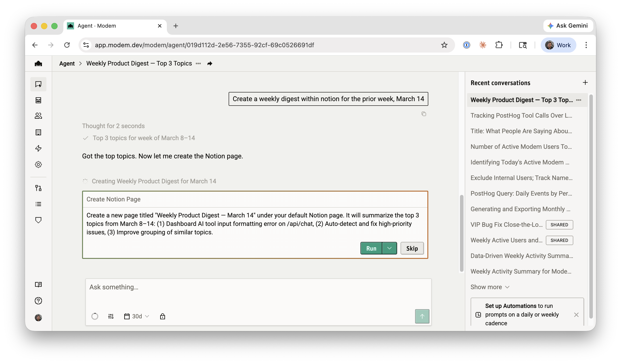Screen dimensions: 621x364
Task: Open the lightning automations sidebar icon
Action: pyautogui.click(x=38, y=148)
